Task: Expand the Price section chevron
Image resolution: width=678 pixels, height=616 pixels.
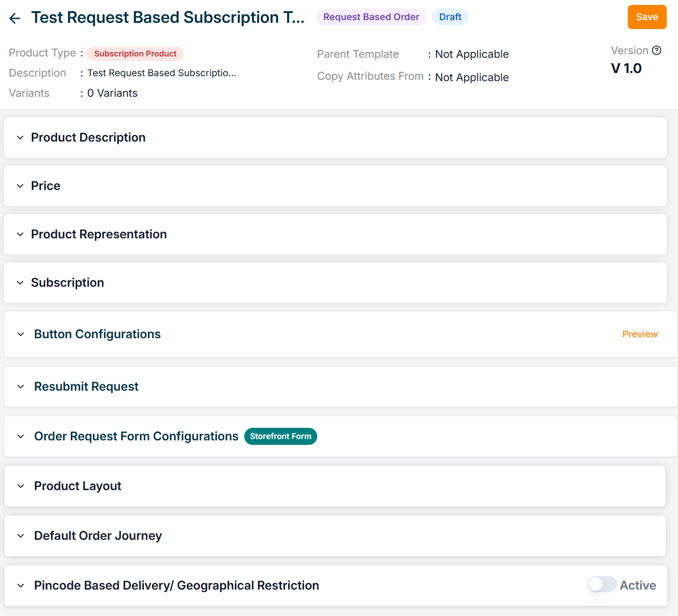Action: point(20,186)
